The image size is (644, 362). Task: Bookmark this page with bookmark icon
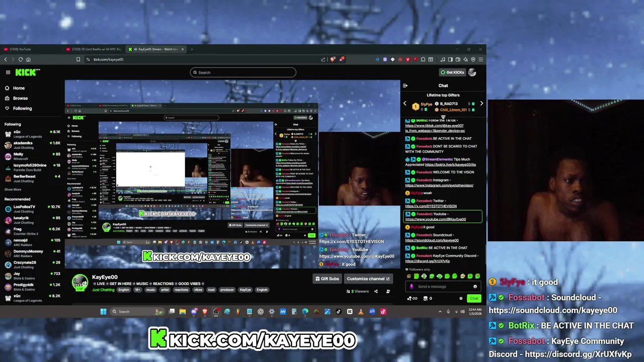pos(78,59)
